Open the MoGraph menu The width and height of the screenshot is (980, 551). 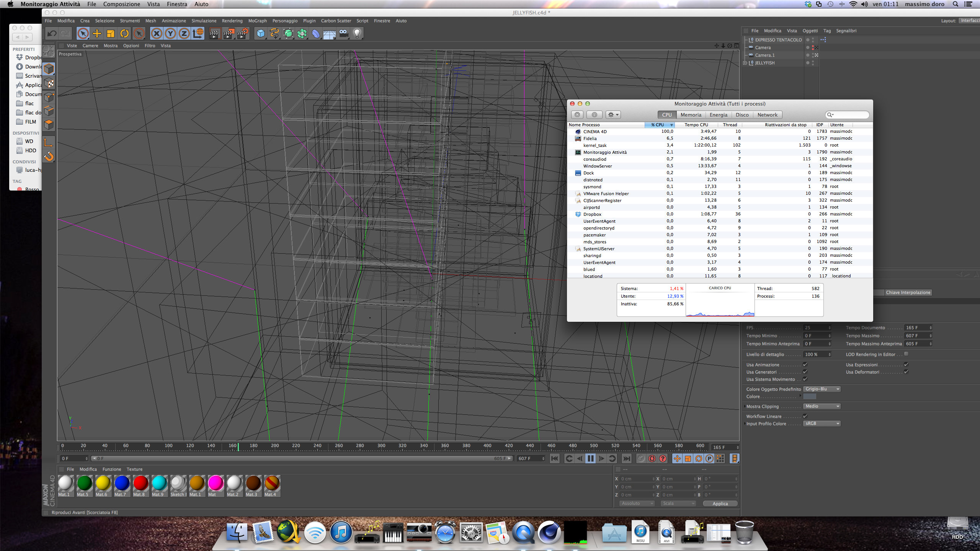pyautogui.click(x=257, y=21)
